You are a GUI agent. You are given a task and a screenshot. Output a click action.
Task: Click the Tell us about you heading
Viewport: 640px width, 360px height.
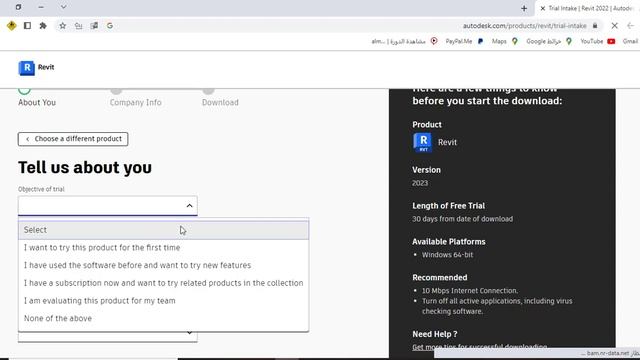pyautogui.click(x=85, y=167)
